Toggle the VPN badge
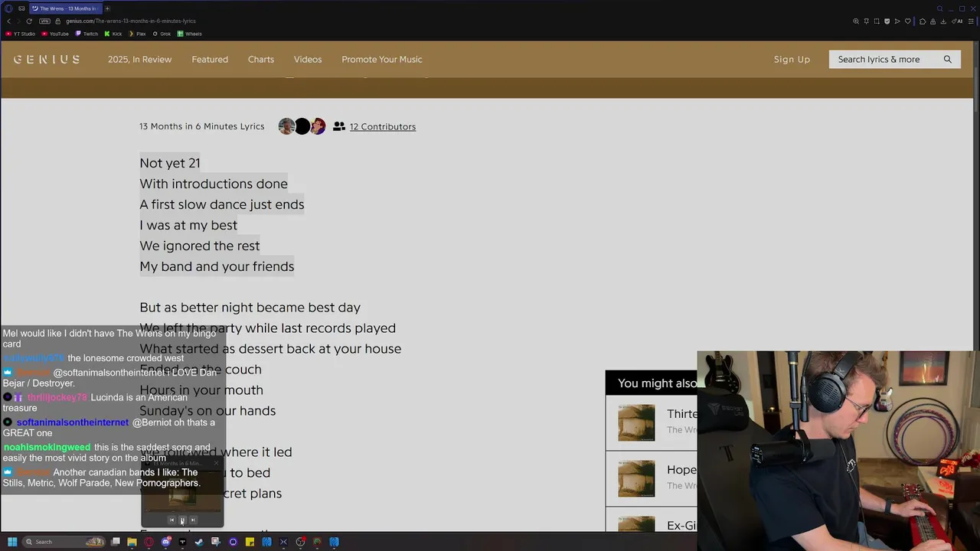This screenshot has height=551, width=980. pos(44,21)
